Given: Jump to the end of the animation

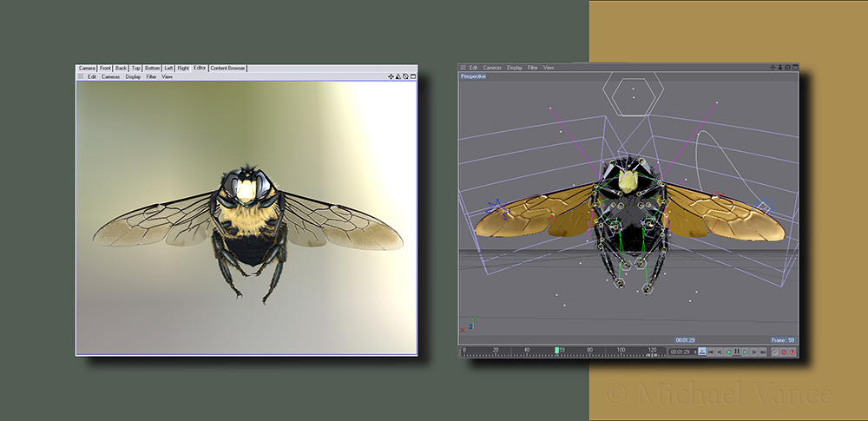Looking at the screenshot, I should pos(763,352).
